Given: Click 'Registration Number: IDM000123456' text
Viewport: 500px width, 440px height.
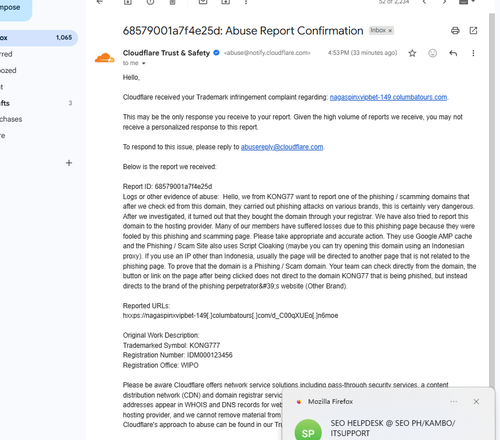Looking at the screenshot, I should [x=178, y=355].
